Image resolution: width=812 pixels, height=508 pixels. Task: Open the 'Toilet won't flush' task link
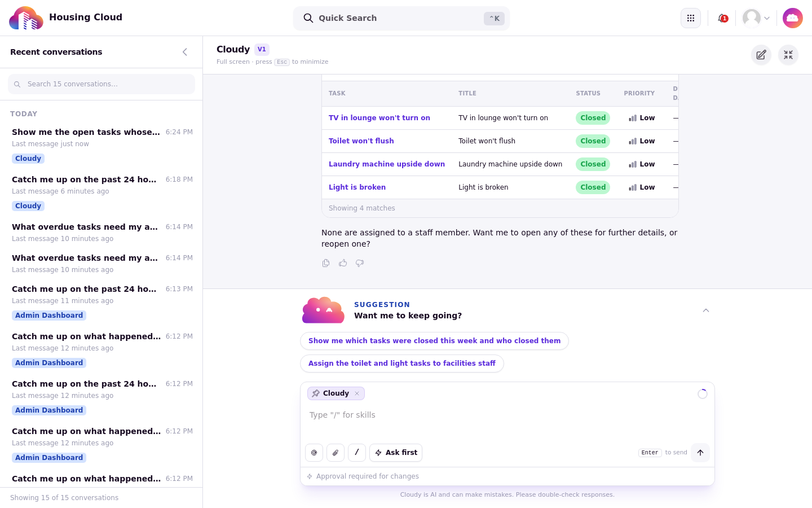pyautogui.click(x=361, y=141)
